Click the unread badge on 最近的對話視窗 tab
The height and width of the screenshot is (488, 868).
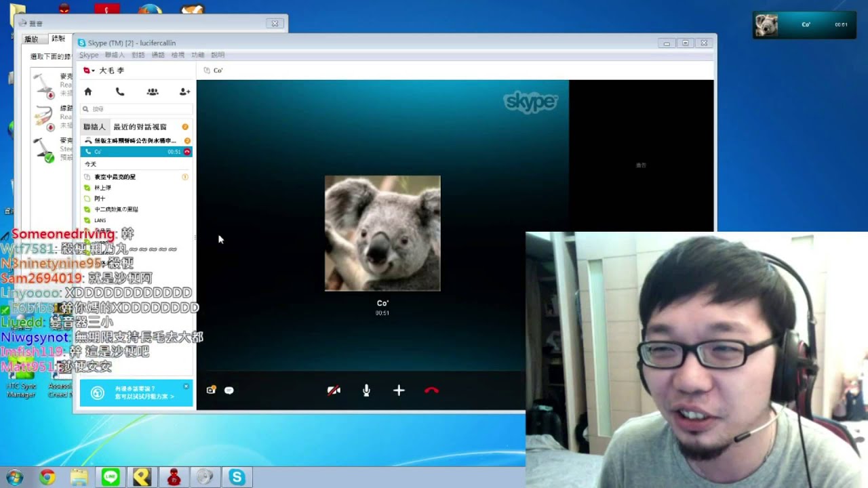point(184,127)
